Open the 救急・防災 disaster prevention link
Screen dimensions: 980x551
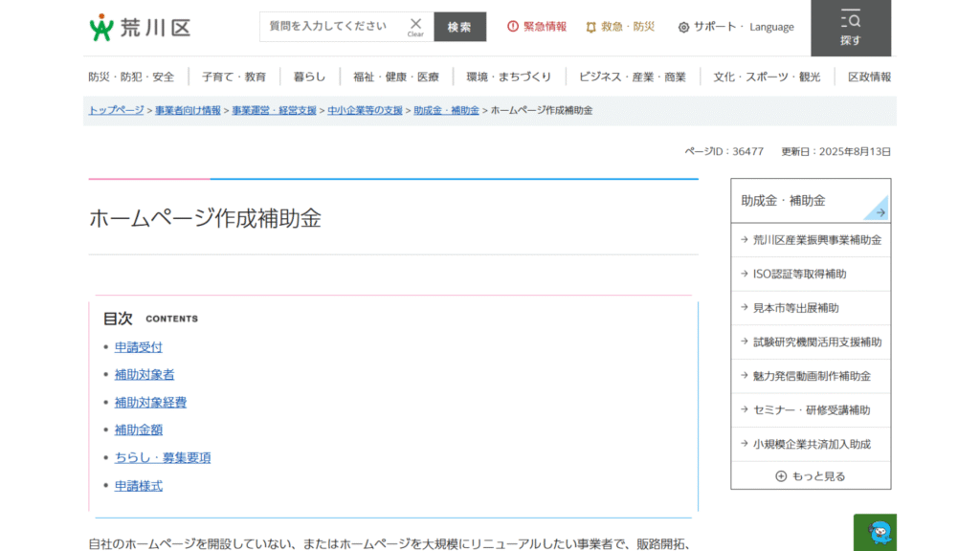point(620,27)
